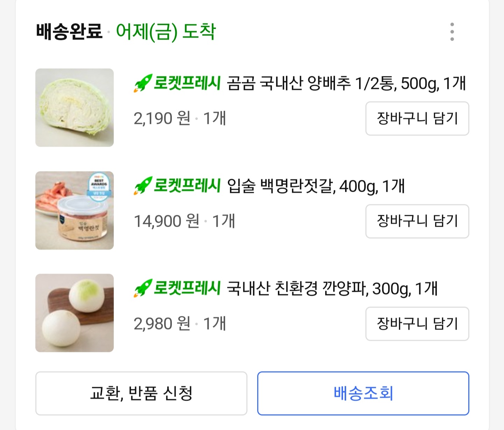Click 어제(금) 도착 arrival status text
Image resolution: width=504 pixels, height=430 pixels.
tap(165, 31)
